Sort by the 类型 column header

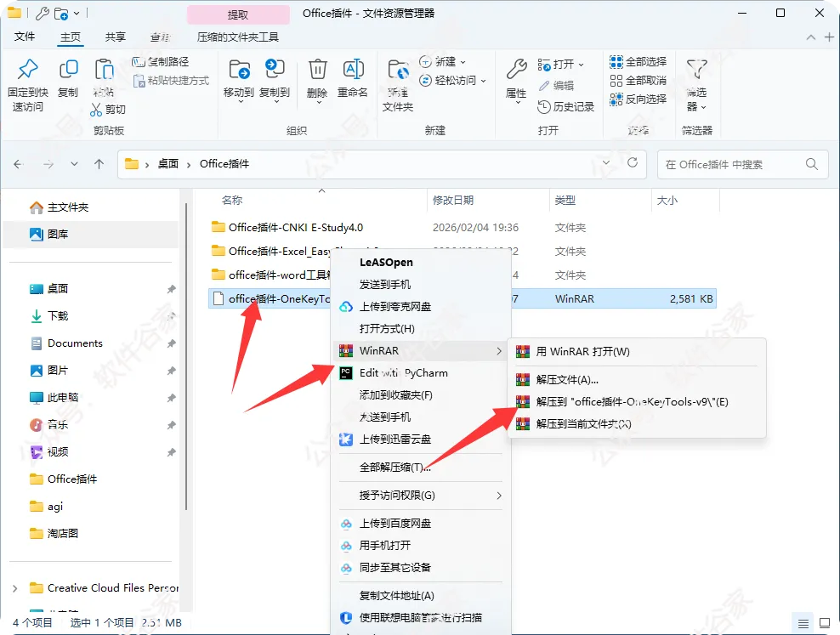click(x=565, y=201)
